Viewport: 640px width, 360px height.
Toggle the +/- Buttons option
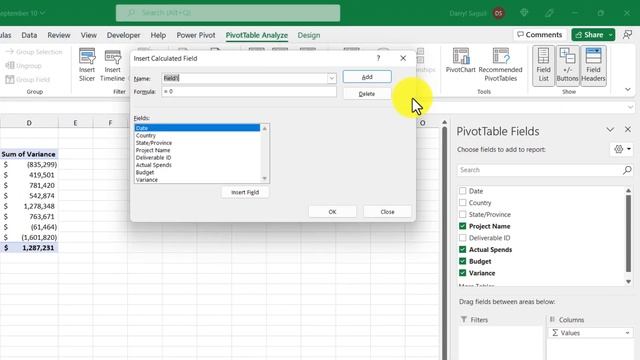[567, 65]
